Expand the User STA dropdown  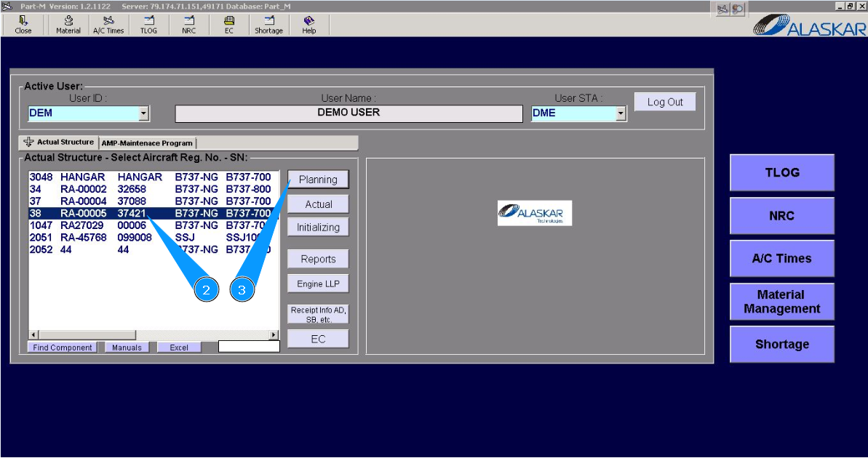pyautogui.click(x=621, y=113)
